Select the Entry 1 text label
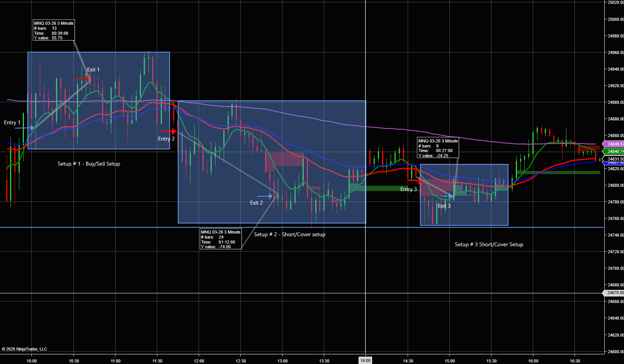 (x=12, y=122)
